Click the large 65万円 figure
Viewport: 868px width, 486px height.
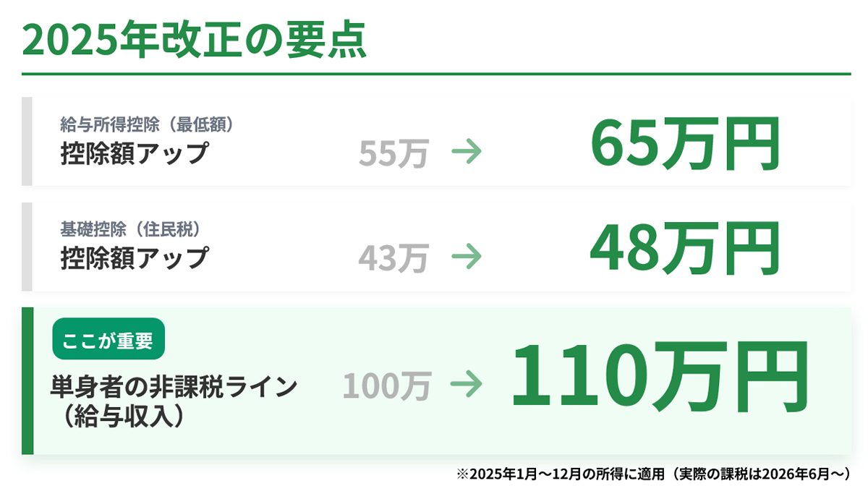[x=685, y=143]
